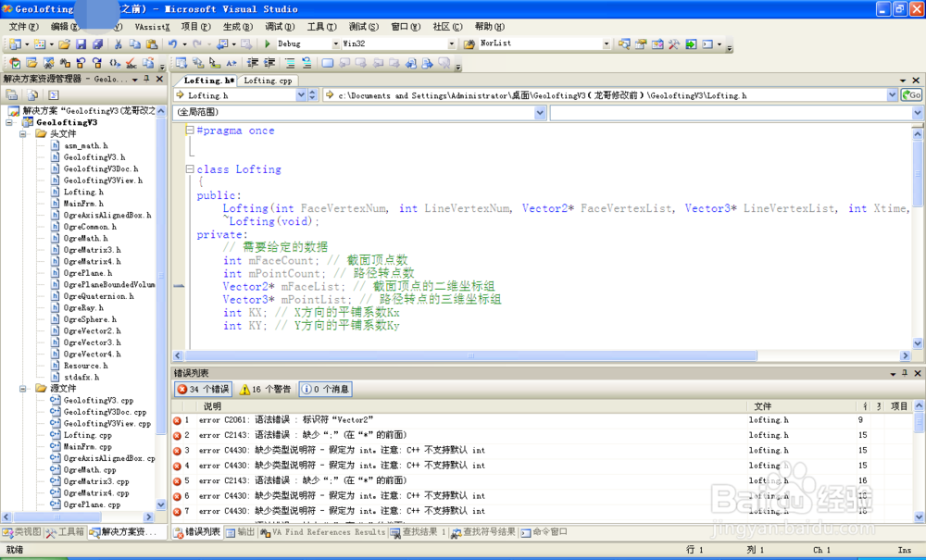Click the editor horizontal scrollbar thumb
926x560 pixels.
pos(470,355)
